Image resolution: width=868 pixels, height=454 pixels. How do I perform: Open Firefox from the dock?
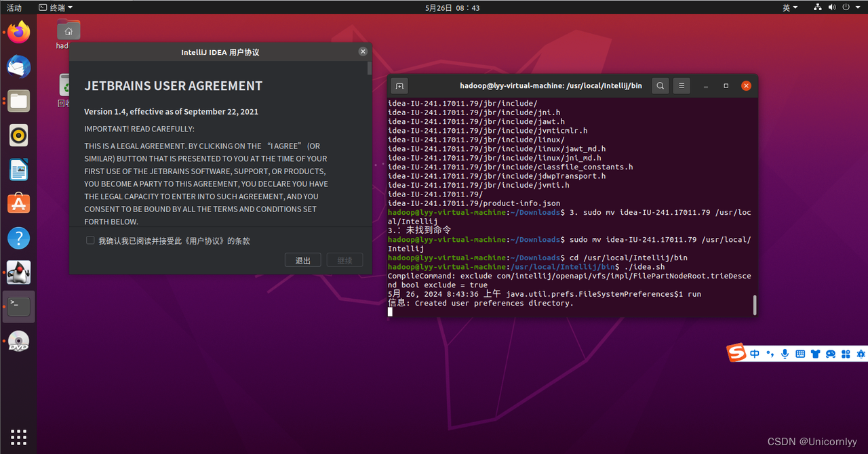pyautogui.click(x=19, y=32)
